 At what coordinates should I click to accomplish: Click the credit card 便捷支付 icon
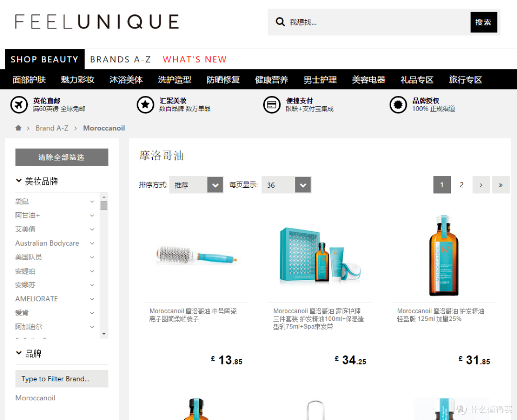pyautogui.click(x=272, y=104)
